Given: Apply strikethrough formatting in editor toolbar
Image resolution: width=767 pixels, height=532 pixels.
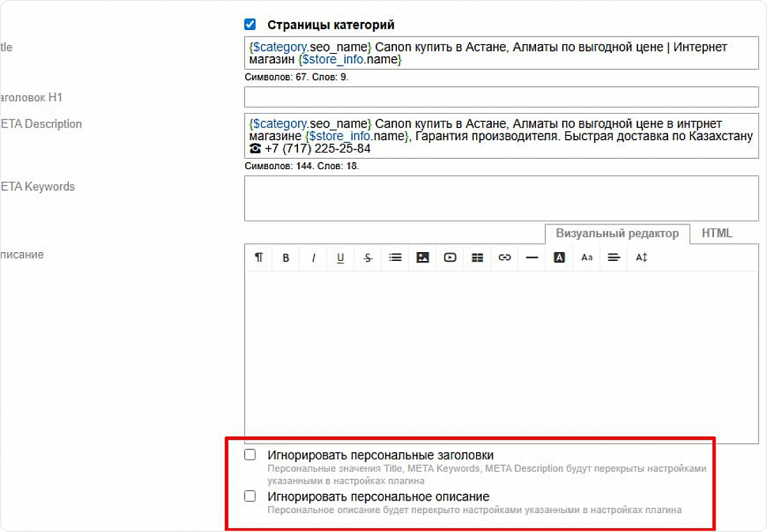Looking at the screenshot, I should pyautogui.click(x=368, y=258).
